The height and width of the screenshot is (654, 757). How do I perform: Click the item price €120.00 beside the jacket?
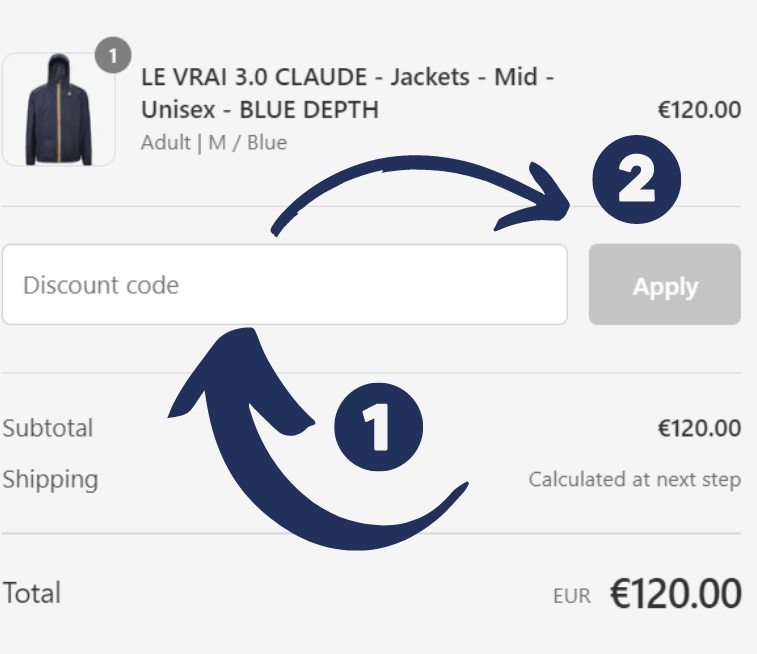(x=699, y=110)
